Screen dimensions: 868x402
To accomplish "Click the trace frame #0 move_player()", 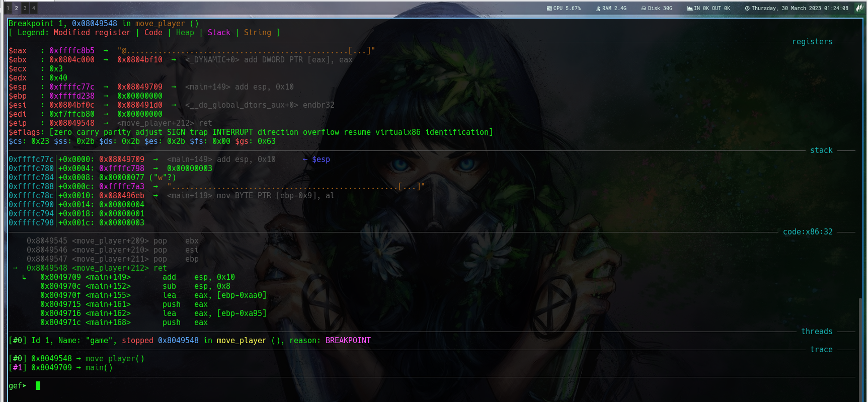I will tap(76, 358).
